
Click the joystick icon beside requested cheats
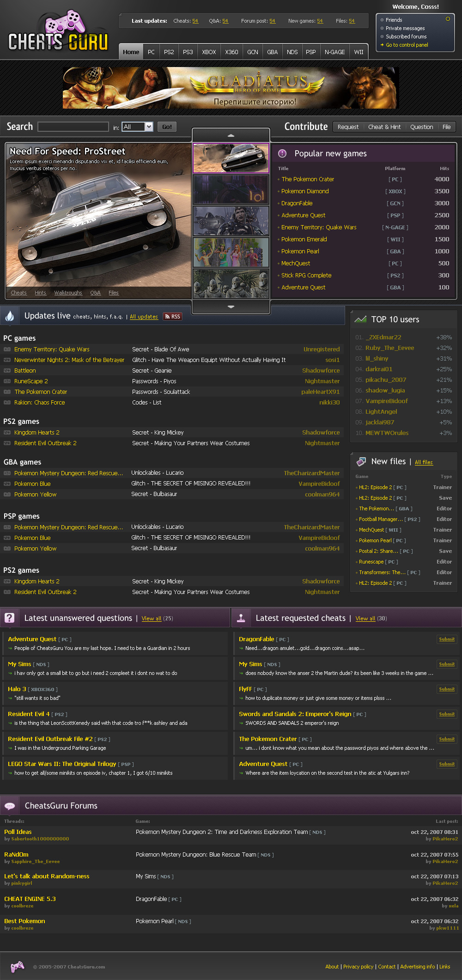[241, 618]
